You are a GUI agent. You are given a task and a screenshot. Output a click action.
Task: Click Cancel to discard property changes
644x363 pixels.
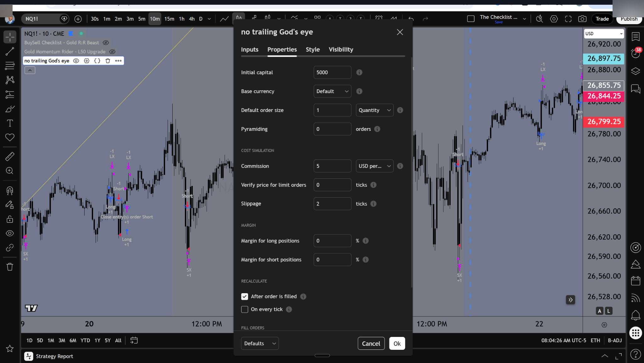(x=371, y=343)
